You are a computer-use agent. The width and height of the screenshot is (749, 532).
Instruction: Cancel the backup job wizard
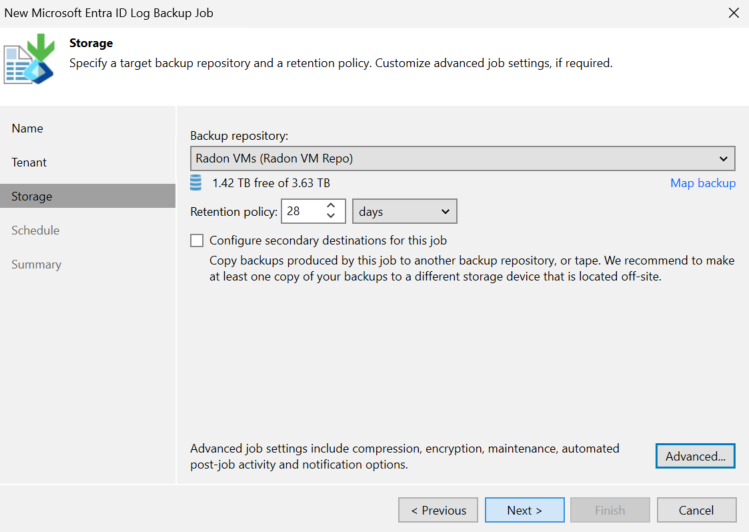(696, 510)
